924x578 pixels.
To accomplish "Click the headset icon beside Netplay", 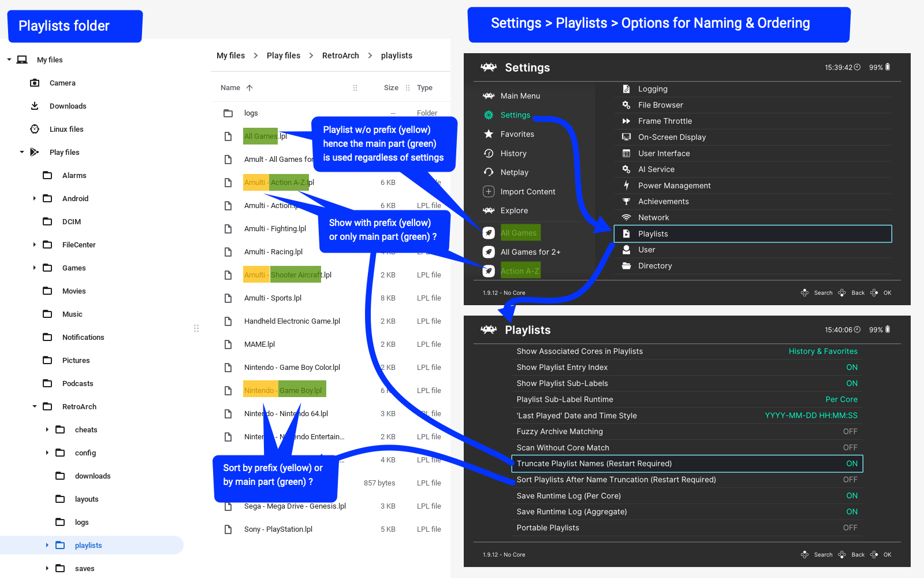I will coord(489,172).
